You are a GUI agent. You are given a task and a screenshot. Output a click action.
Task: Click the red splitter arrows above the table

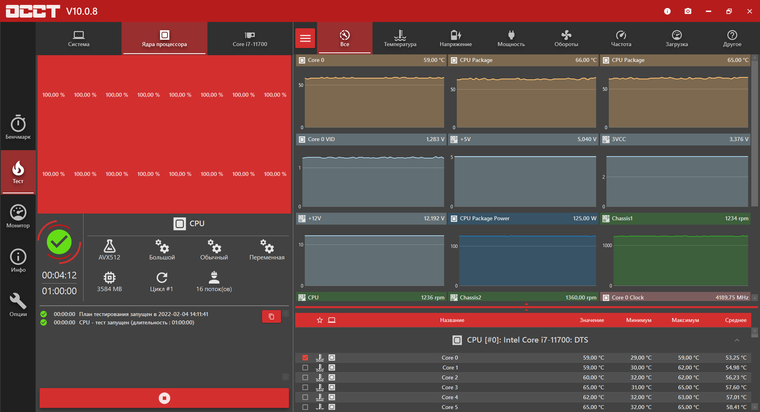pos(526,307)
